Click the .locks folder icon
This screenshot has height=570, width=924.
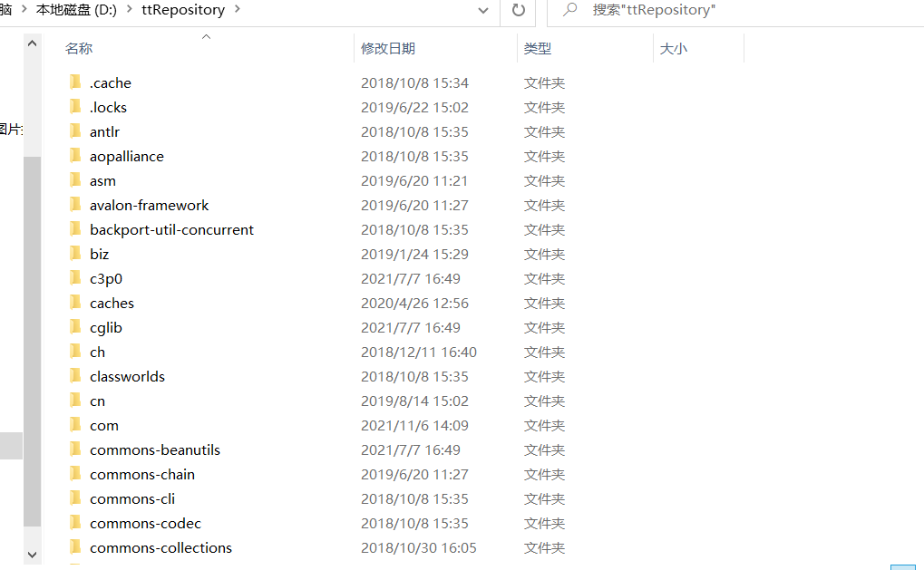[75, 107]
